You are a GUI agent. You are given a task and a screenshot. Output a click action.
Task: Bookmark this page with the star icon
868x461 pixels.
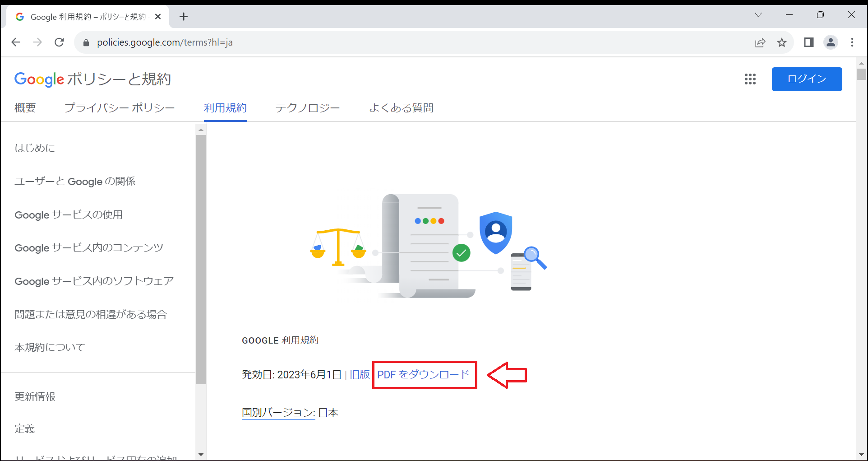782,42
